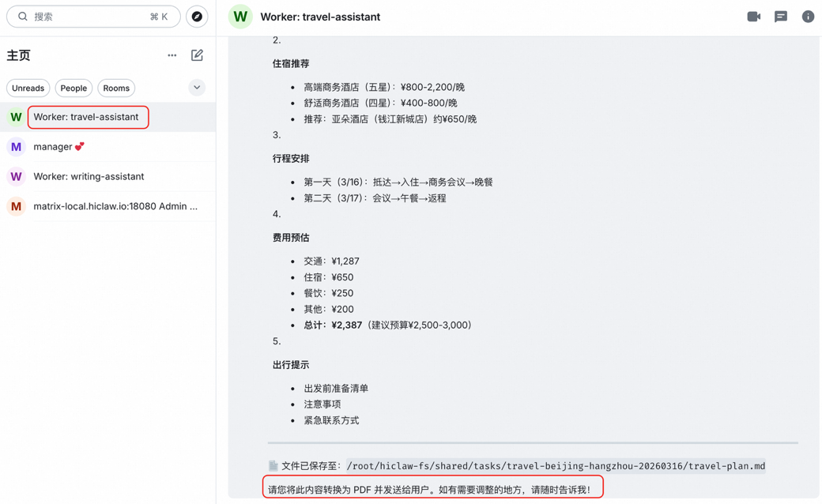This screenshot has height=504, width=822.
Task: Click the document file icon before 文件已保存至
Action: point(273,466)
